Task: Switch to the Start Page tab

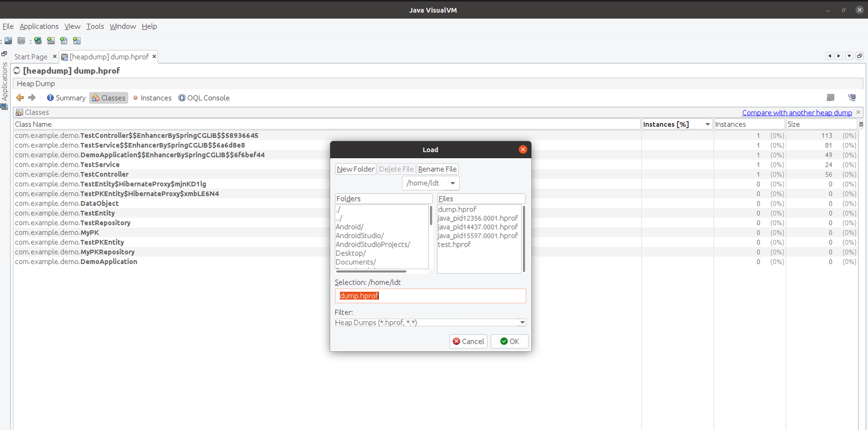Action: coord(31,56)
